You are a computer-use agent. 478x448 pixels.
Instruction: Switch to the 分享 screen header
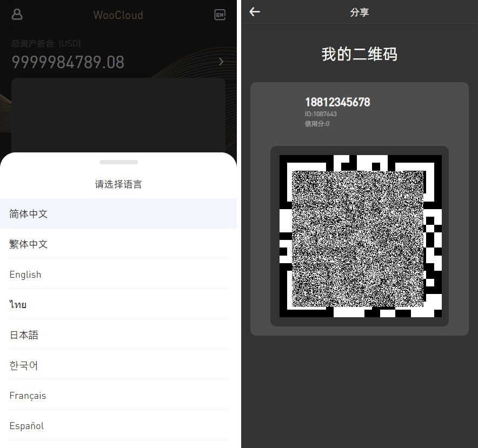click(359, 11)
